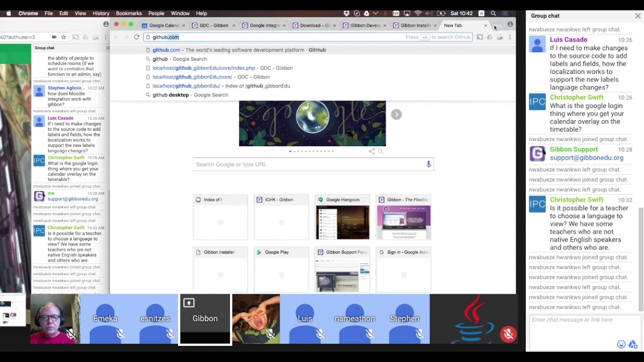The width and height of the screenshot is (644, 362).
Task: Select 'Index of /github_gibbonEdu' suggestion
Action: click(x=312, y=86)
